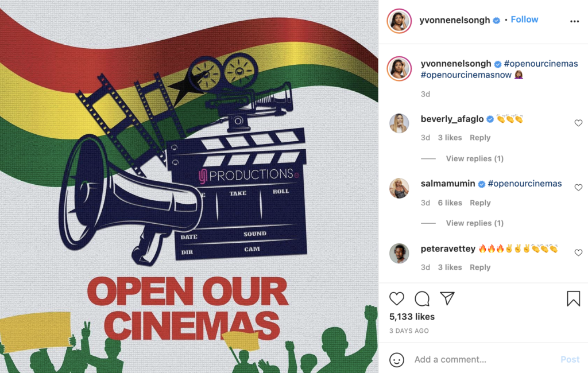Screen dimensions: 588x373
Task: Share the post with the paper plane icon
Action: [x=447, y=298]
